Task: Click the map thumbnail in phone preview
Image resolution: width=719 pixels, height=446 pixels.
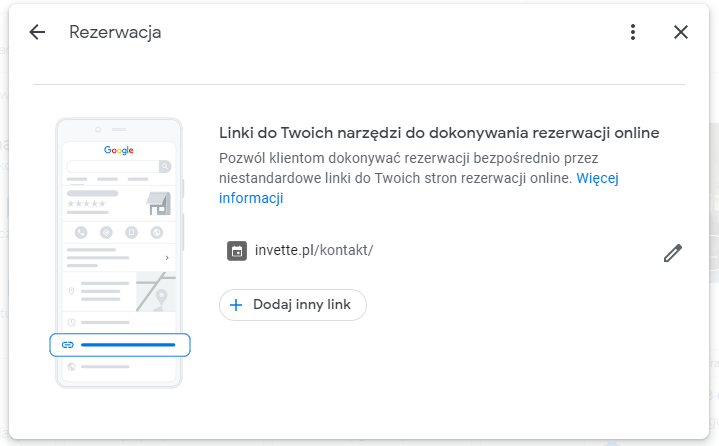Action: (156, 292)
